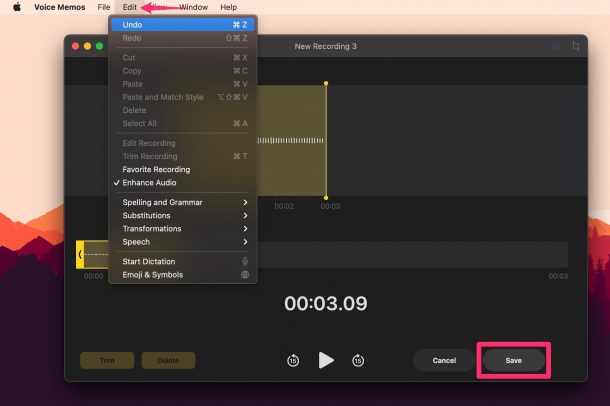The width and height of the screenshot is (610, 406).
Task: Skip back 15 seconds
Action: pyautogui.click(x=293, y=360)
